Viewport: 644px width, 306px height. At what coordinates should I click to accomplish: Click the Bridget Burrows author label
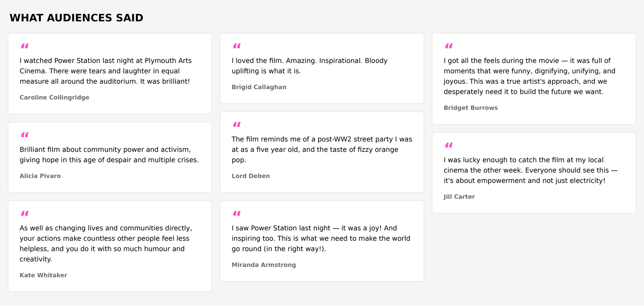471,108
